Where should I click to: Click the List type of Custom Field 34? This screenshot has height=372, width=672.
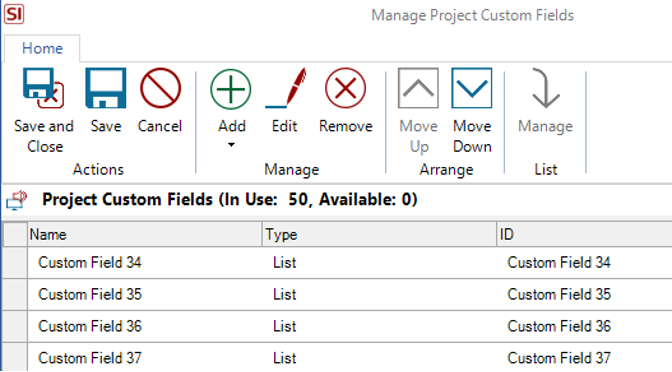tap(379, 263)
